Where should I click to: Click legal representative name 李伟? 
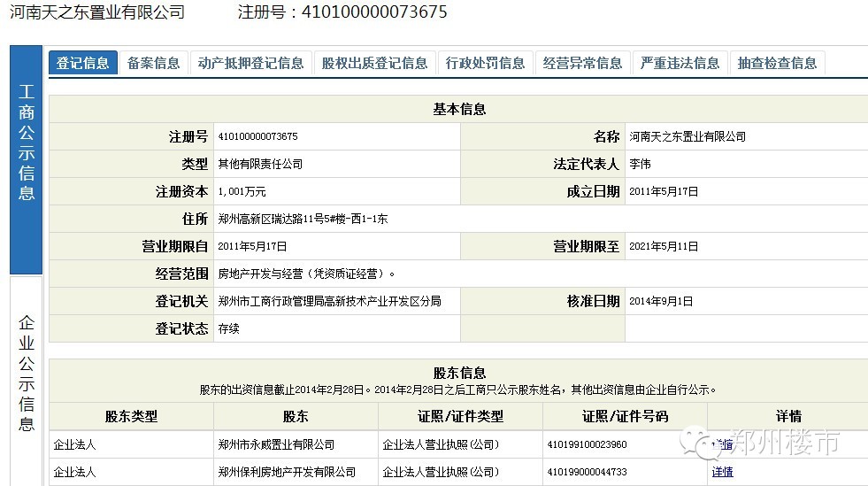click(640, 164)
